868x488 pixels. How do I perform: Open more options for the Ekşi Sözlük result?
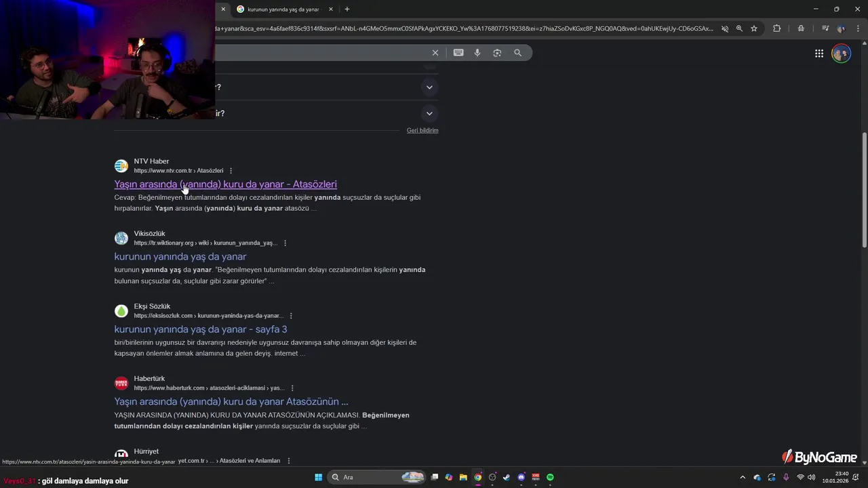291,316
